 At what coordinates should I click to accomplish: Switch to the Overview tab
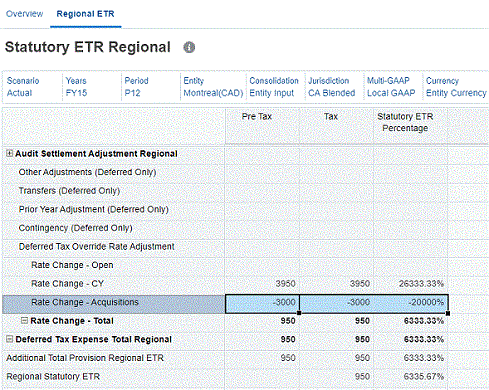click(x=24, y=14)
